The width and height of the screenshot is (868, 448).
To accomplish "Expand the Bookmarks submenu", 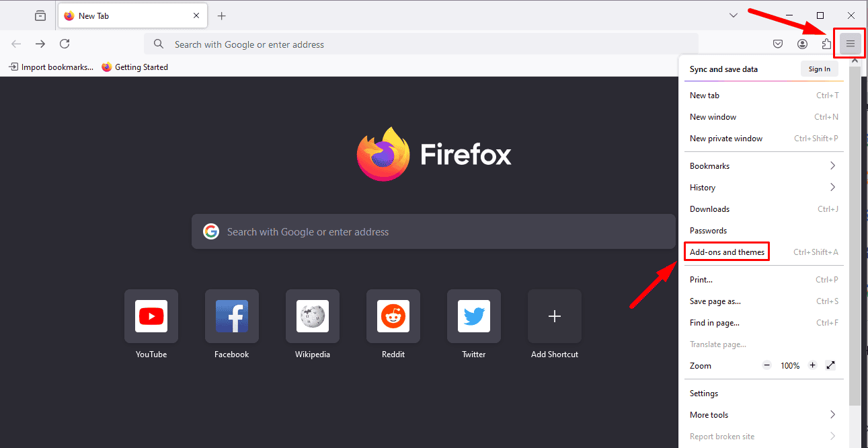I will 764,166.
